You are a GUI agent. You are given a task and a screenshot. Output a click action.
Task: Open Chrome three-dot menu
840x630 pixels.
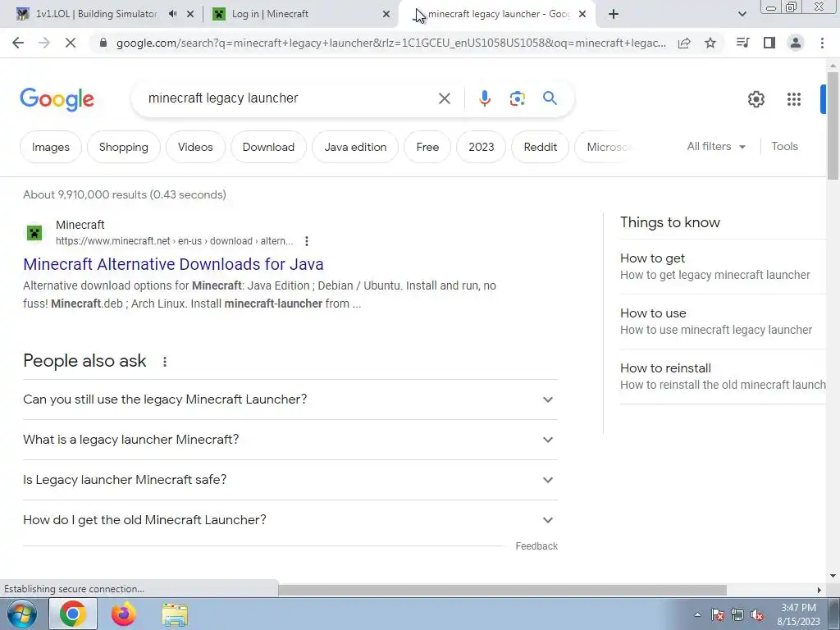point(822,43)
